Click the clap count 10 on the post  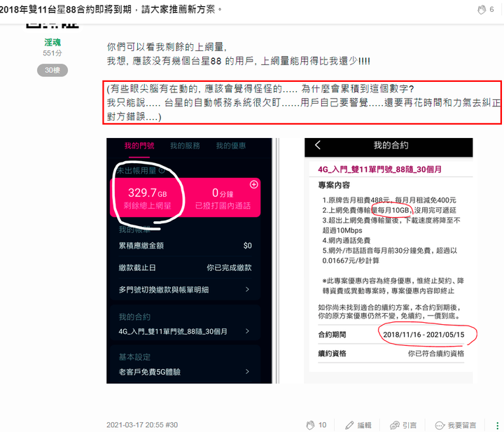(323, 425)
